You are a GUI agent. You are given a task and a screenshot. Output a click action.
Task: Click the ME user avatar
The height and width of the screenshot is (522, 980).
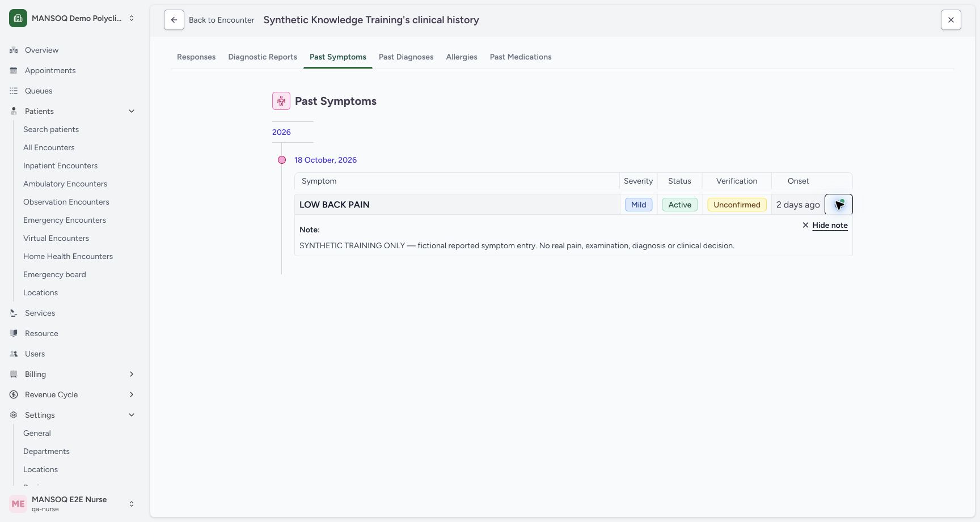18,504
